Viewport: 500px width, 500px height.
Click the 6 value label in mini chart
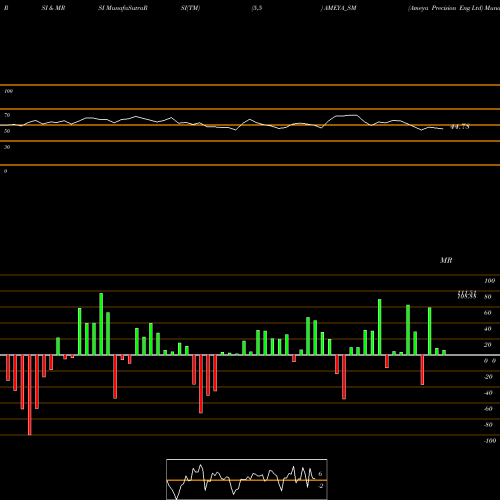click(320, 474)
